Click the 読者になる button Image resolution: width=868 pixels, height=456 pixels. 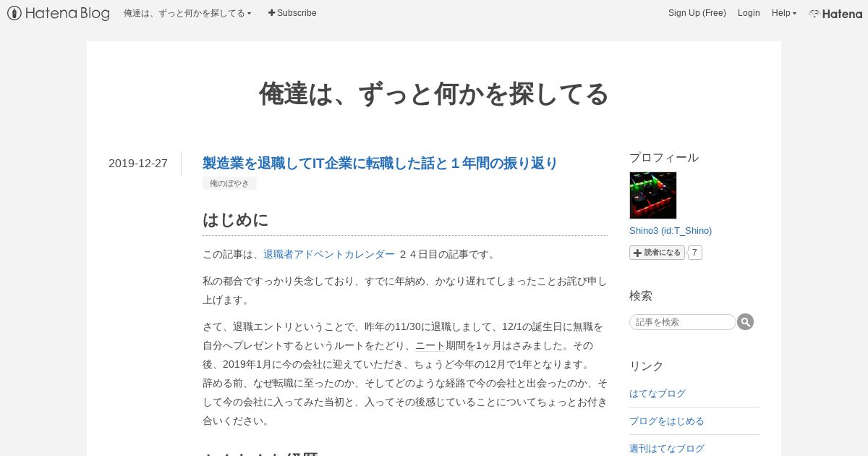[657, 253]
